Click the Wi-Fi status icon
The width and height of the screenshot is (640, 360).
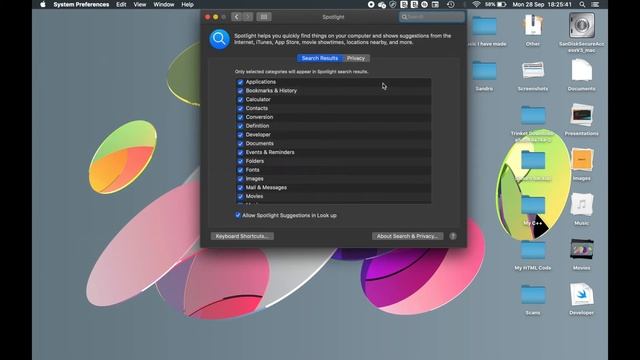[476, 4]
